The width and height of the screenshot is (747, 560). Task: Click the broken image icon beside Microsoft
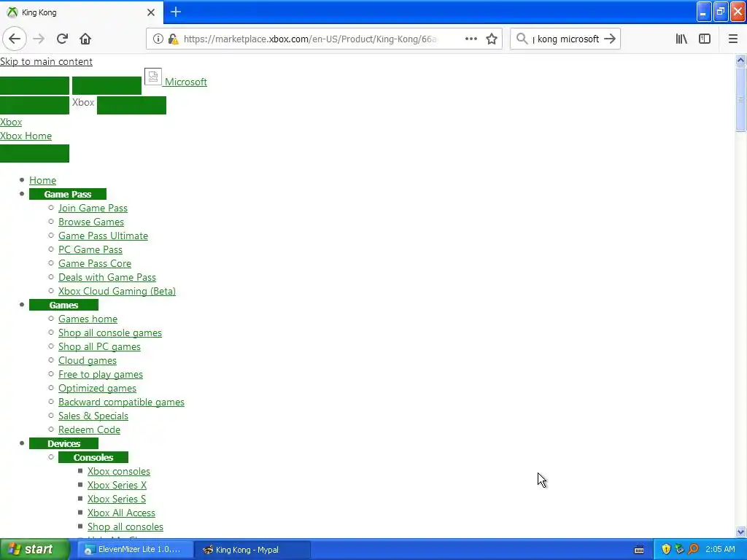point(153,77)
